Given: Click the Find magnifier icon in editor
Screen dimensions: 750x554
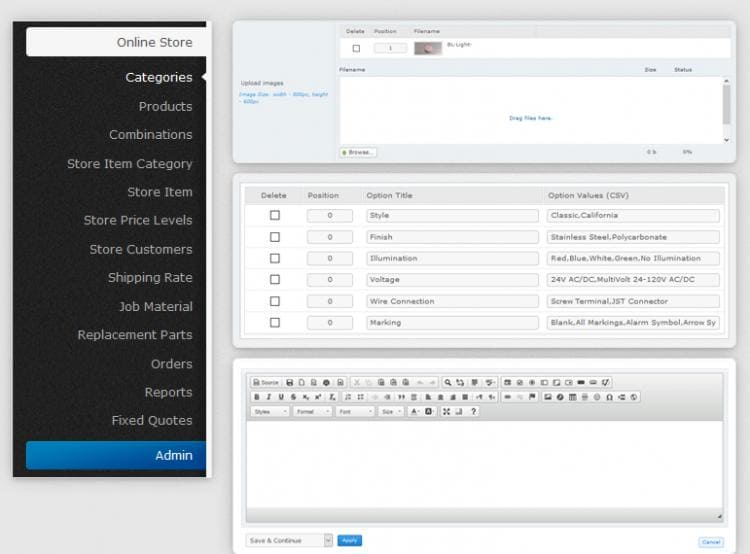Looking at the screenshot, I should coord(448,382).
